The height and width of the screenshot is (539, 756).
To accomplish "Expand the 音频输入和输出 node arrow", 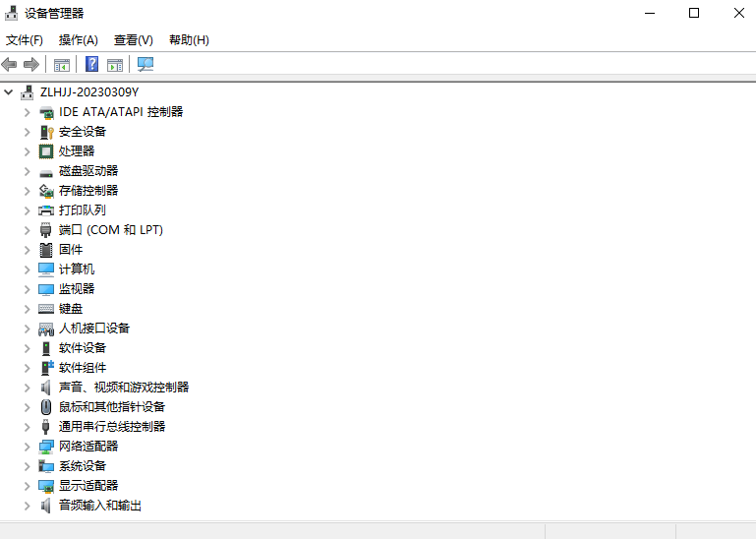I will coord(28,506).
